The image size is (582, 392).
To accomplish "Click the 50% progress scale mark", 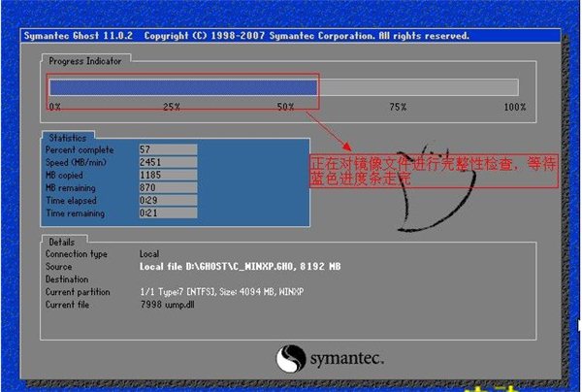I will click(x=285, y=107).
